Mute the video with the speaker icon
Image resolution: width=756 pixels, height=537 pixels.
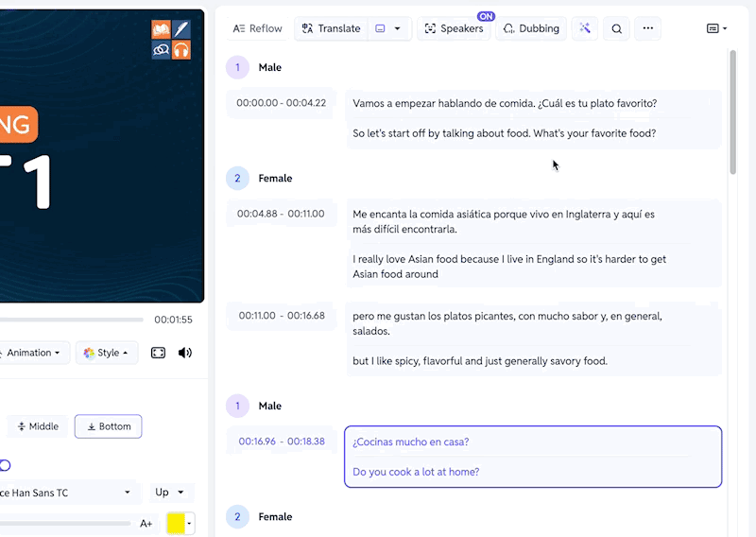pyautogui.click(x=184, y=353)
